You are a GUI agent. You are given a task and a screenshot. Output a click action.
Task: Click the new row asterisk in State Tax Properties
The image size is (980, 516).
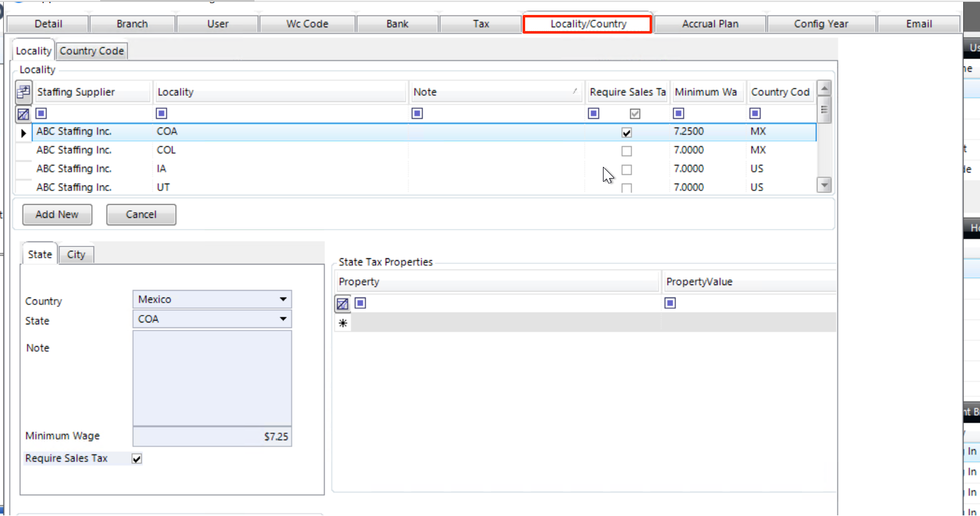tap(343, 323)
